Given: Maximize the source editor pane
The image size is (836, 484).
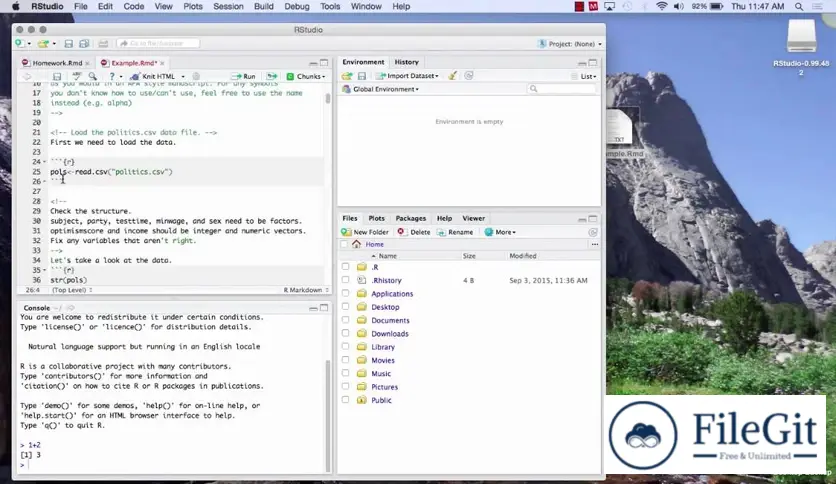Looking at the screenshot, I should coord(324,63).
